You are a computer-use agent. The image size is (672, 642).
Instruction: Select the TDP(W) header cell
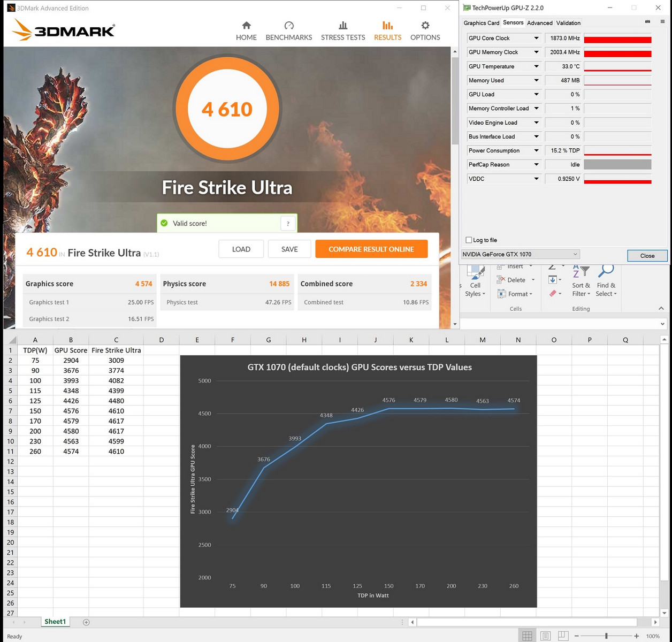tap(35, 350)
